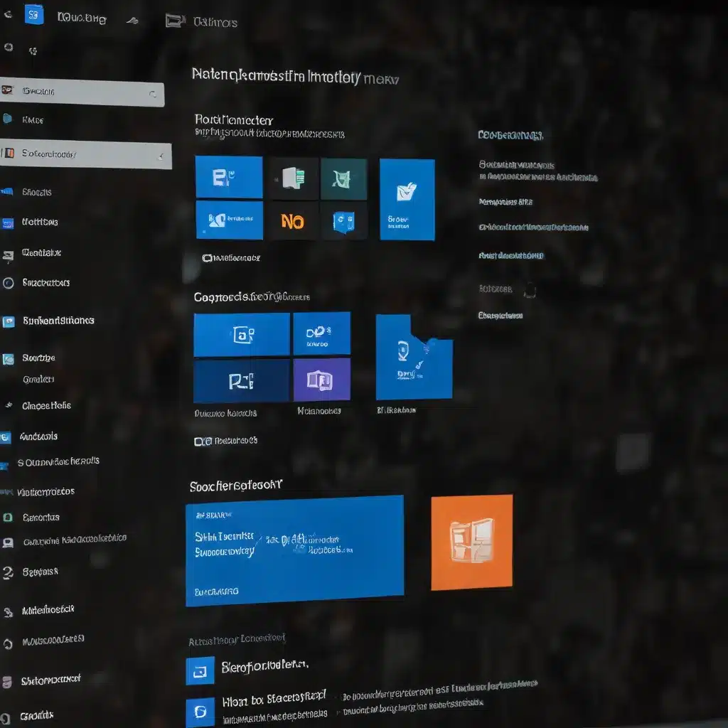Expand the upper light gray sidebar row
Viewport: 728px width, 728px height.
tap(153, 95)
